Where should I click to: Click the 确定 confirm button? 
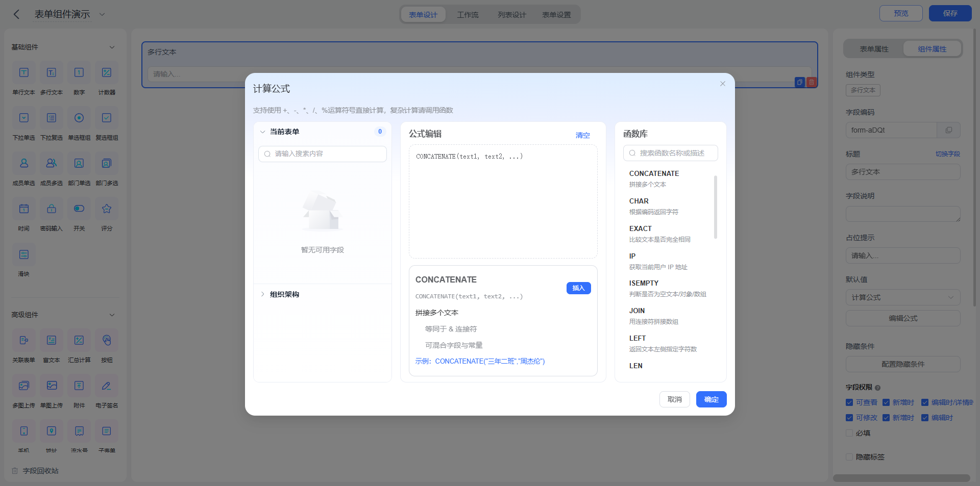click(x=711, y=399)
